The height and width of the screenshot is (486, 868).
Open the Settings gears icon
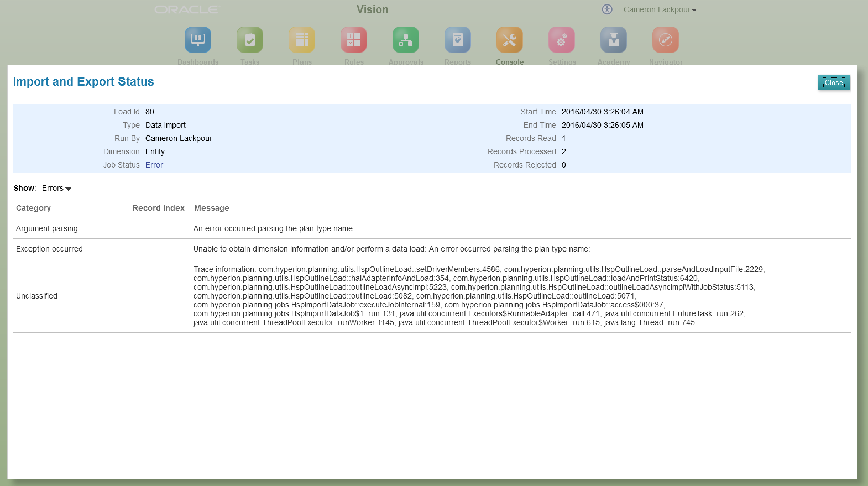tap(562, 40)
